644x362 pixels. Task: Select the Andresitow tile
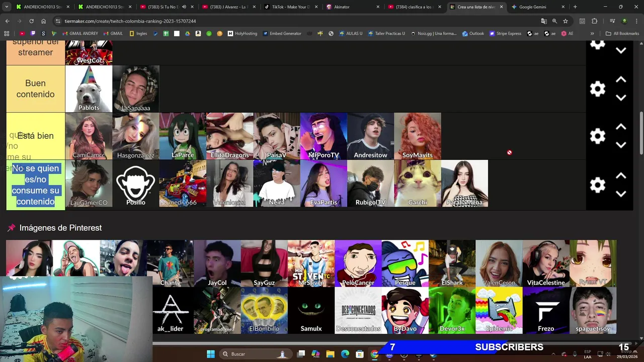370,136
